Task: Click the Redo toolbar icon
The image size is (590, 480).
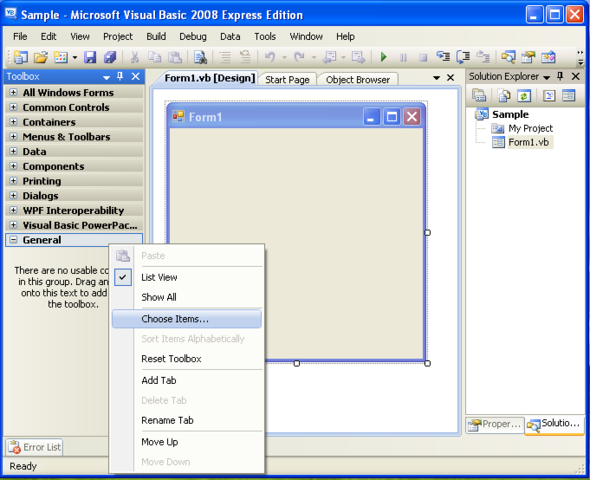Action: point(299,57)
